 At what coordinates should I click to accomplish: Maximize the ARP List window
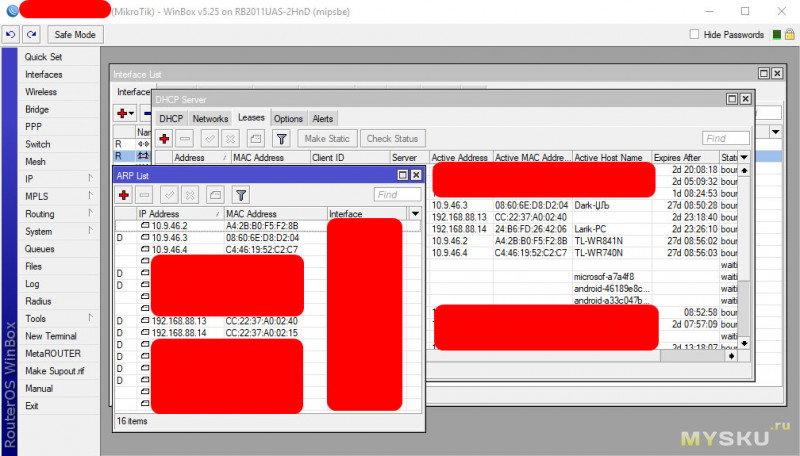coord(403,175)
